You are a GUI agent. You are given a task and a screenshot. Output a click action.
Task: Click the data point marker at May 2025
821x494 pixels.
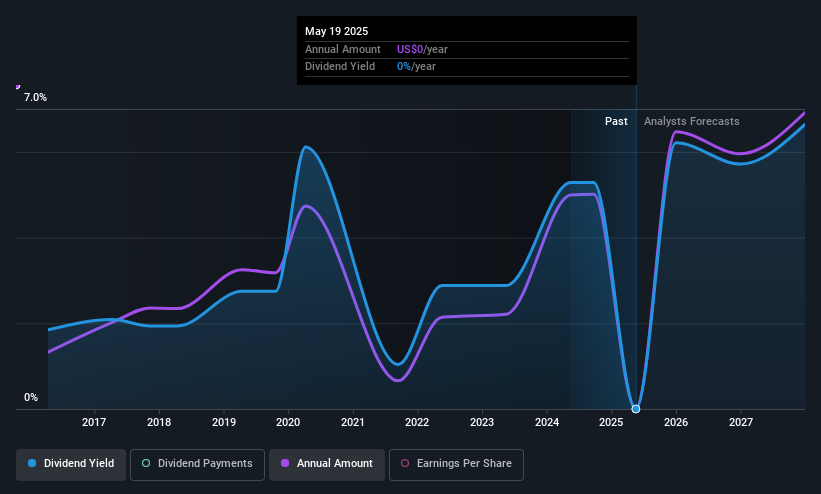pos(636,409)
